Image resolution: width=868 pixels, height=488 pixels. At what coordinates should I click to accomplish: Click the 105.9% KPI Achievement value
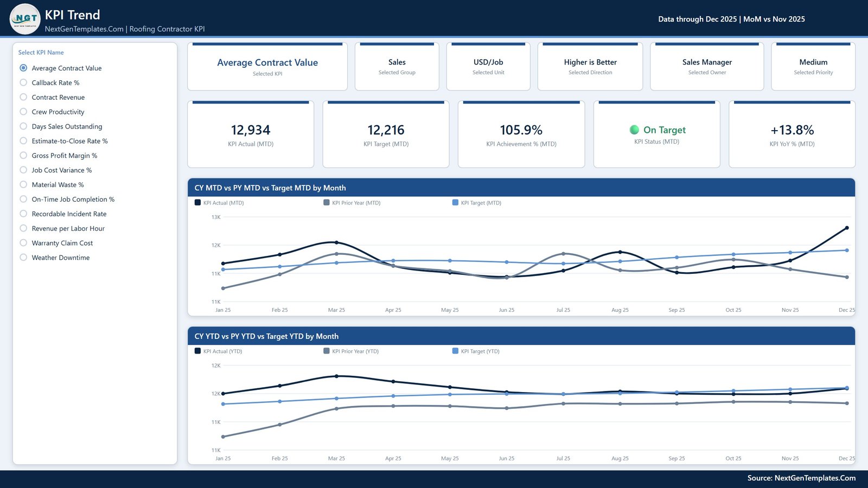click(521, 130)
